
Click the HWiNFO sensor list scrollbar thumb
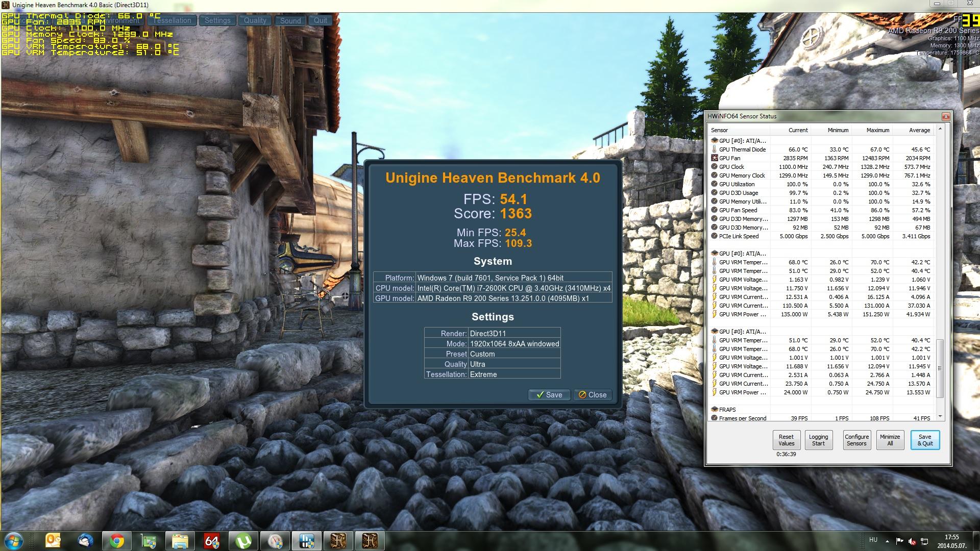(940, 368)
